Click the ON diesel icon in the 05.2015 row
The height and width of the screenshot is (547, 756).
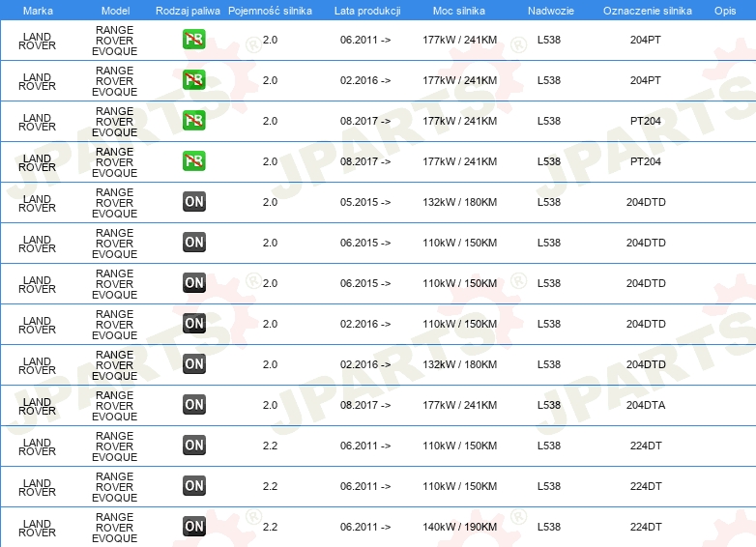(193, 202)
